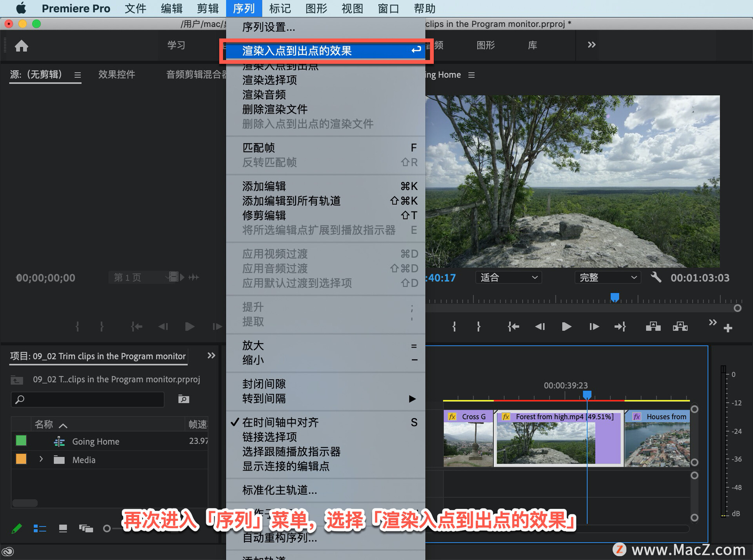Choose 删除渲染文件 menu item
The width and height of the screenshot is (753, 560).
tap(326, 109)
